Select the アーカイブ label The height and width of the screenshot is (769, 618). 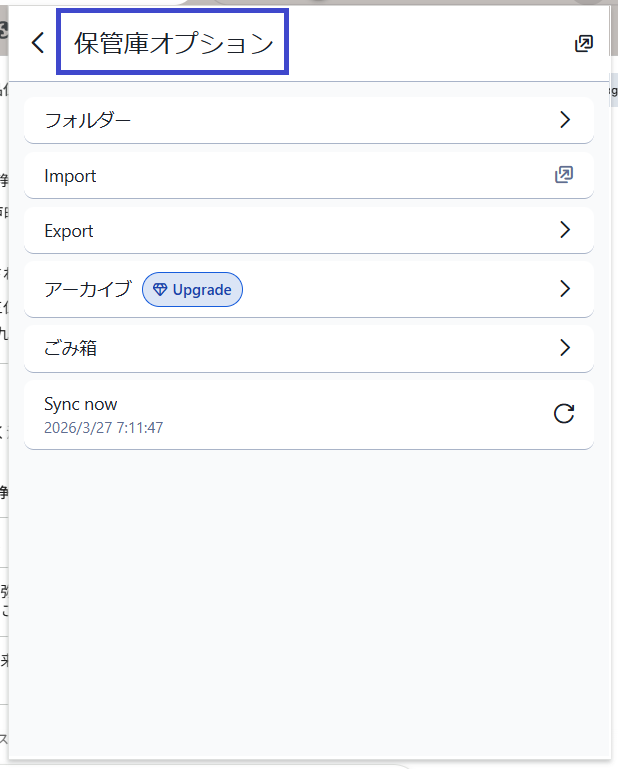coord(87,289)
